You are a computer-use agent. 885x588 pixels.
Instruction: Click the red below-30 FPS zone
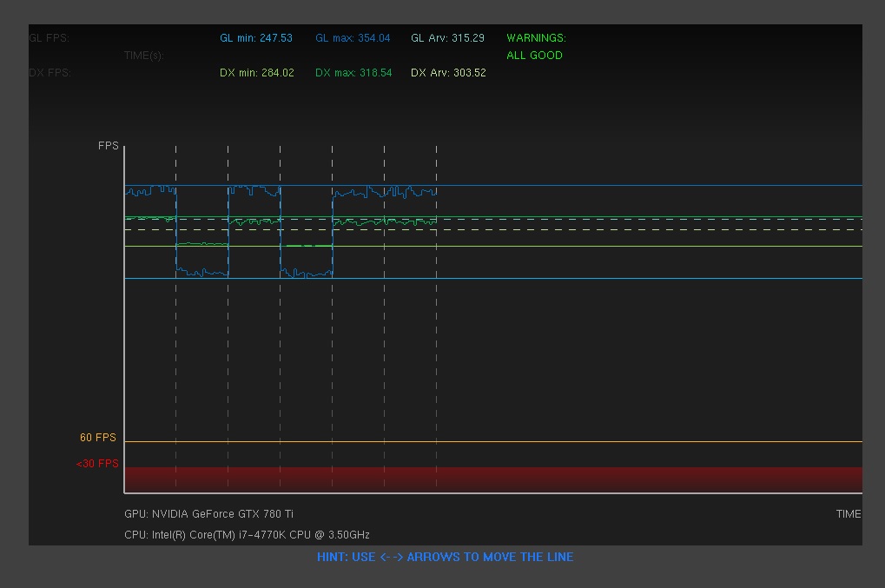(x=493, y=479)
